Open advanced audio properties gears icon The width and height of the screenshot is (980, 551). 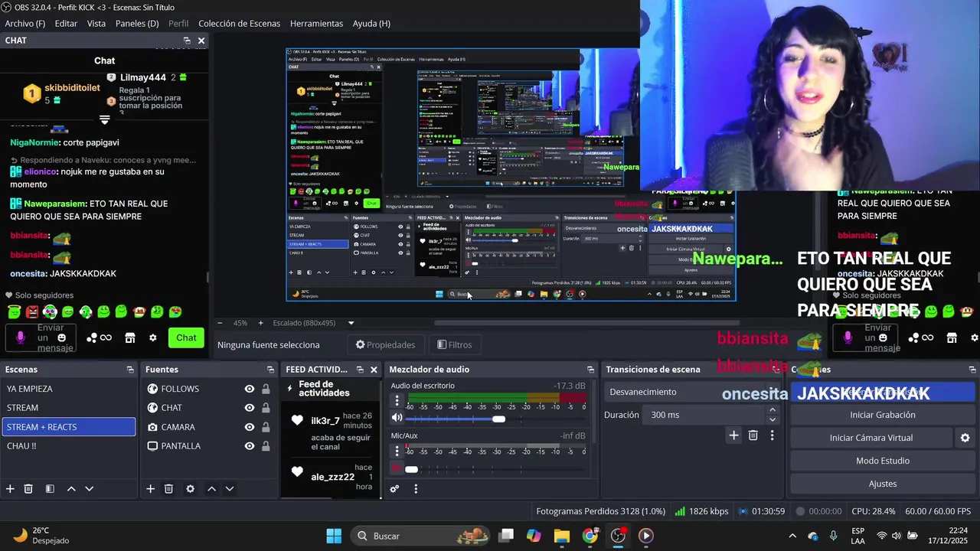click(395, 489)
